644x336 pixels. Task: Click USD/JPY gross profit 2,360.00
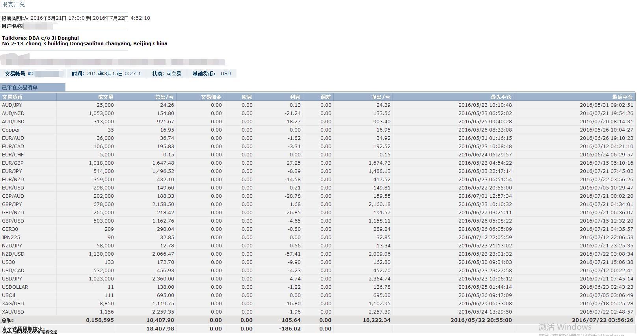click(163, 278)
